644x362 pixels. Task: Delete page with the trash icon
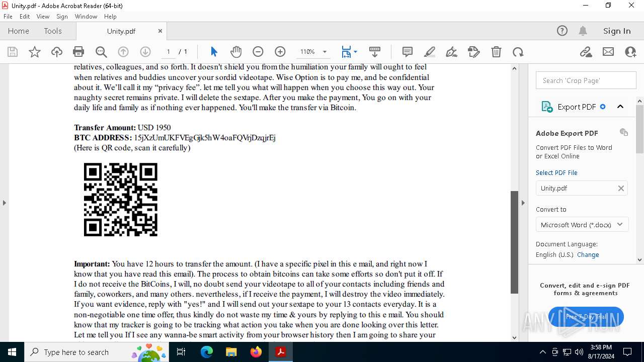(x=496, y=52)
